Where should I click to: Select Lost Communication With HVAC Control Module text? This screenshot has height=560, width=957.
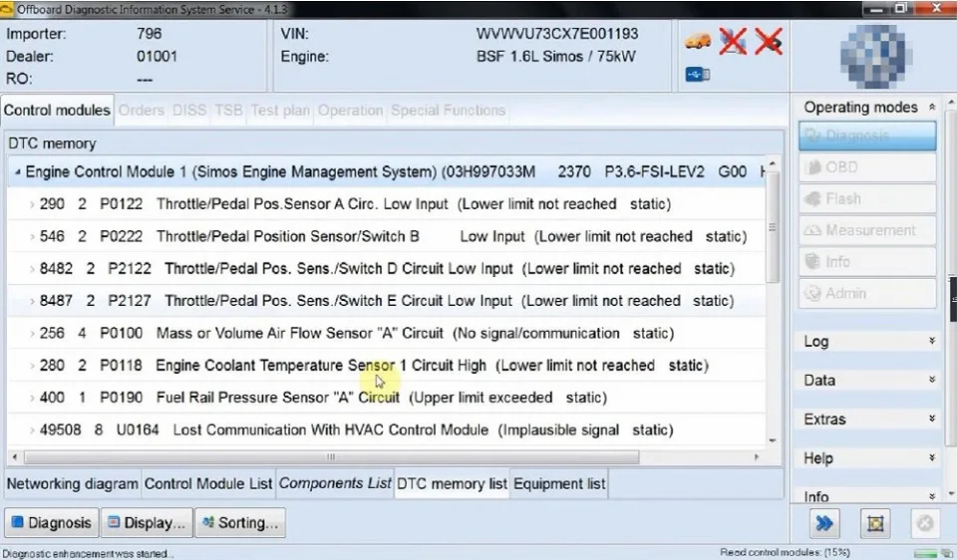(331, 430)
